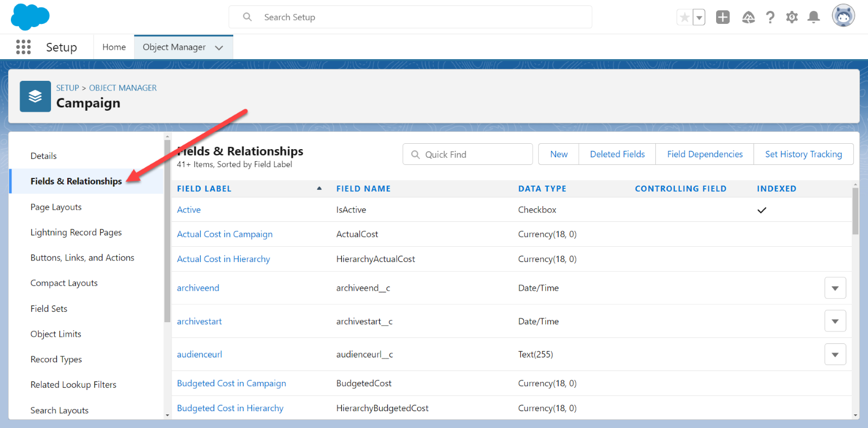Open the Trailhead guidance icon
The image size is (868, 428).
tap(749, 17)
